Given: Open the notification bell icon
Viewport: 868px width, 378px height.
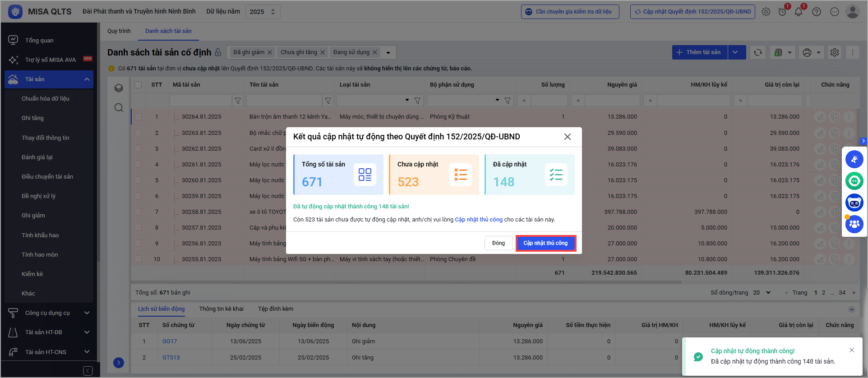Looking at the screenshot, I should [799, 12].
